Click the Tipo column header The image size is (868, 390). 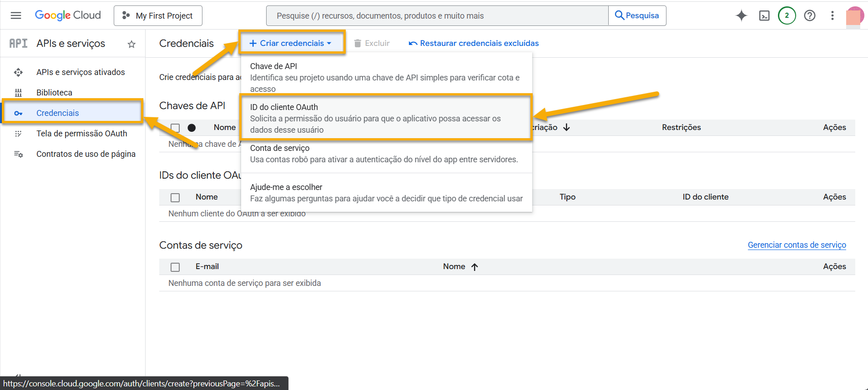568,197
